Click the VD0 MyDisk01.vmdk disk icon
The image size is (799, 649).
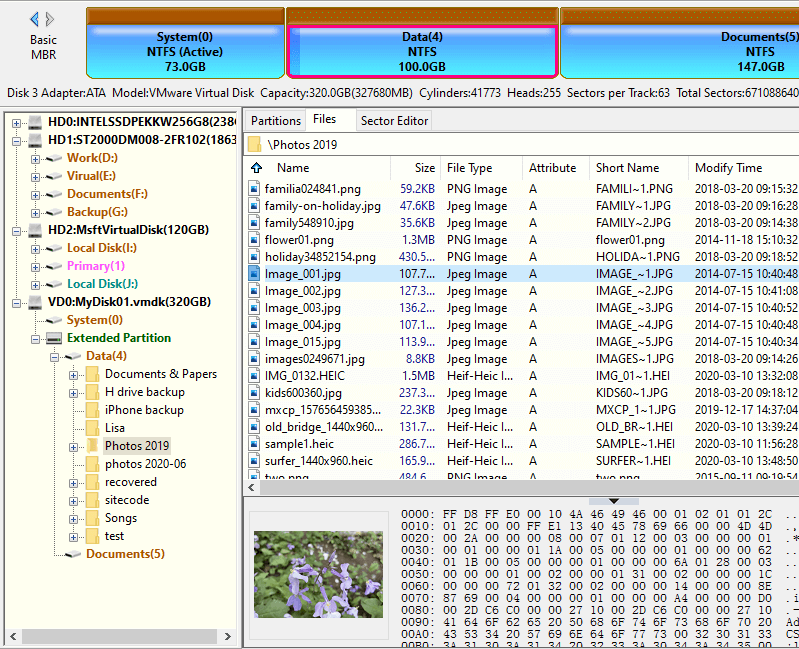point(35,302)
